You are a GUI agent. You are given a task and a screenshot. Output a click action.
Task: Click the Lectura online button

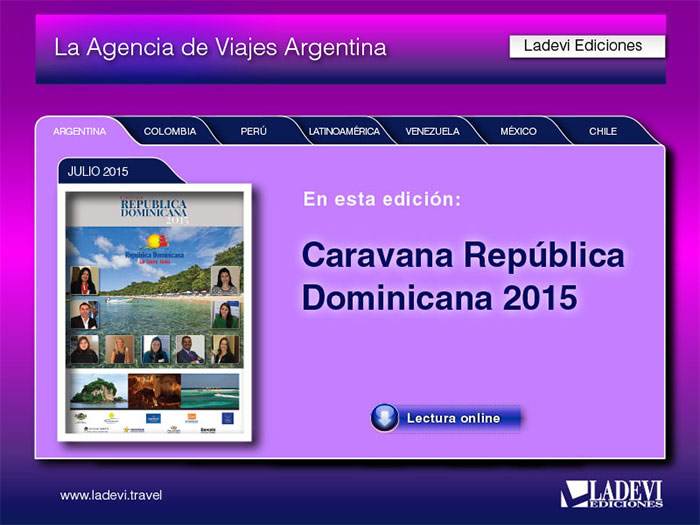446,418
